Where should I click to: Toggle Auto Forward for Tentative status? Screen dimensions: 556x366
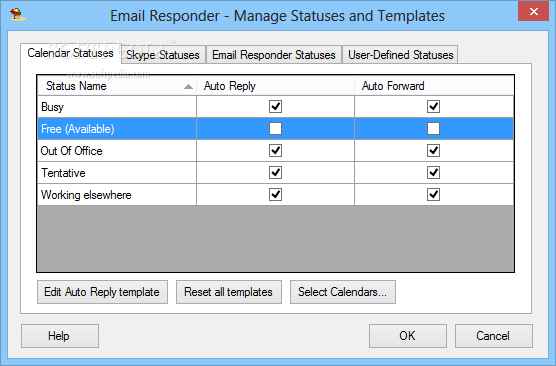433,172
